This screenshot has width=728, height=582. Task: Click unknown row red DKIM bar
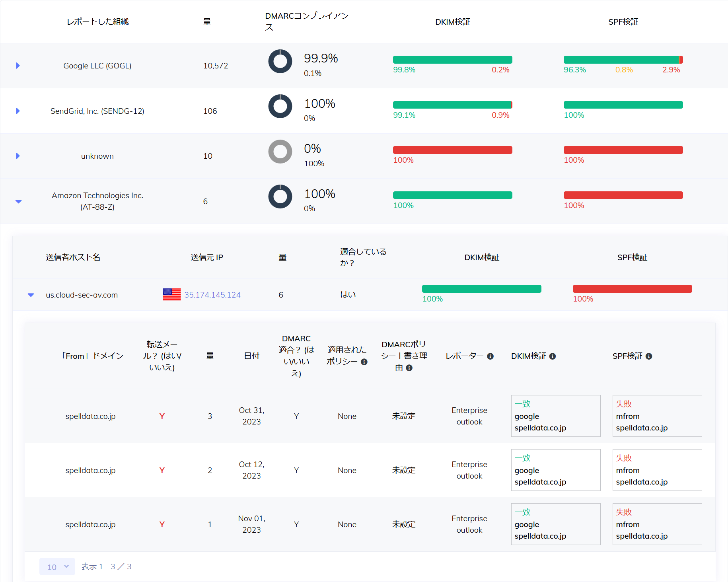tap(453, 150)
